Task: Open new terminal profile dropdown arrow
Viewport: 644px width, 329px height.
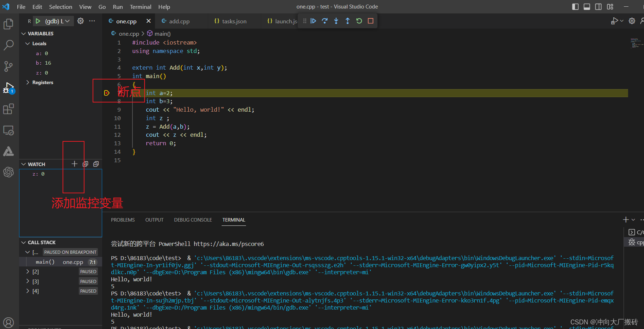Action: pos(633,220)
